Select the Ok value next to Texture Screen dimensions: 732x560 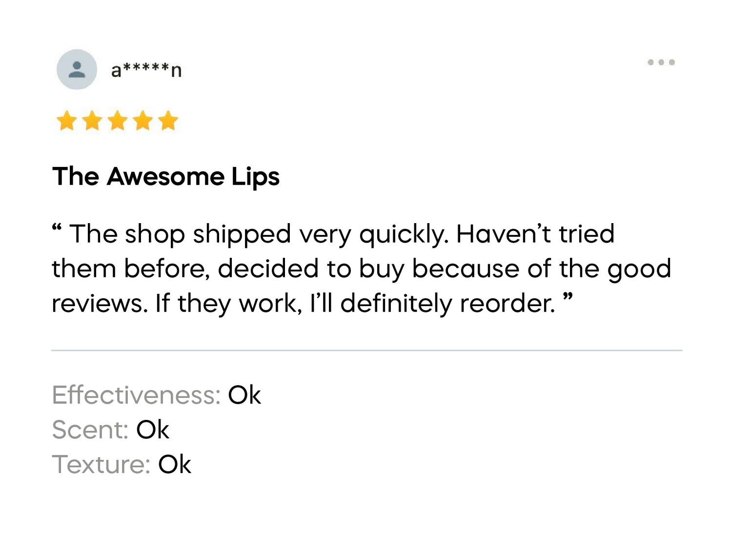point(174,464)
